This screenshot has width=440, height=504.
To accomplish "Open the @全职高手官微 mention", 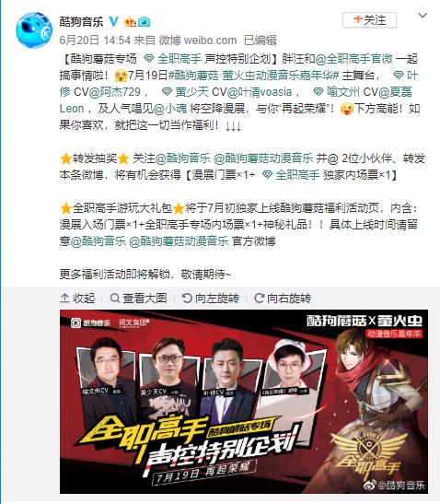I will 354,59.
